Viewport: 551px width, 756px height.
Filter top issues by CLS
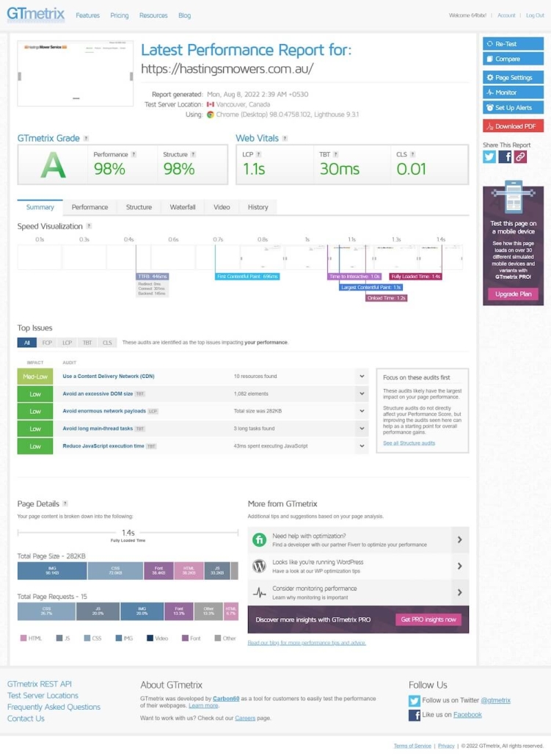click(x=107, y=343)
